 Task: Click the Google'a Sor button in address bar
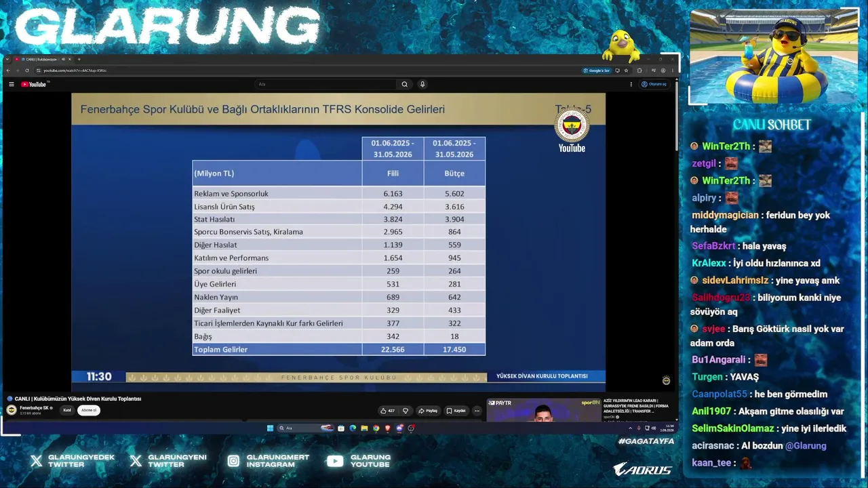point(597,70)
